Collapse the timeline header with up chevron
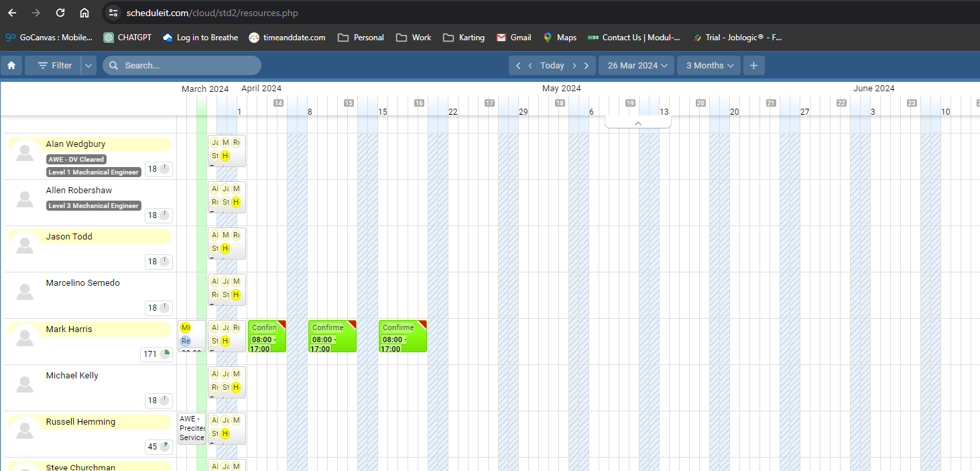 point(637,123)
